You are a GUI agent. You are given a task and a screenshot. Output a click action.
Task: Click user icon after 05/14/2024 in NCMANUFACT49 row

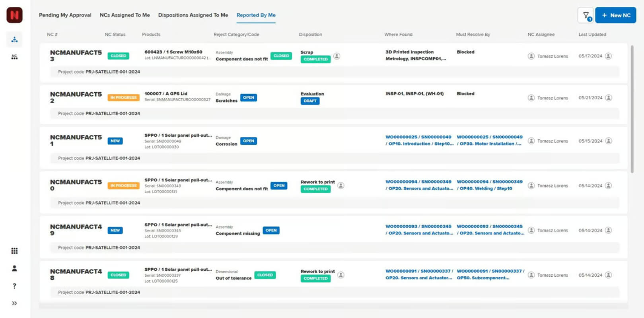point(608,230)
